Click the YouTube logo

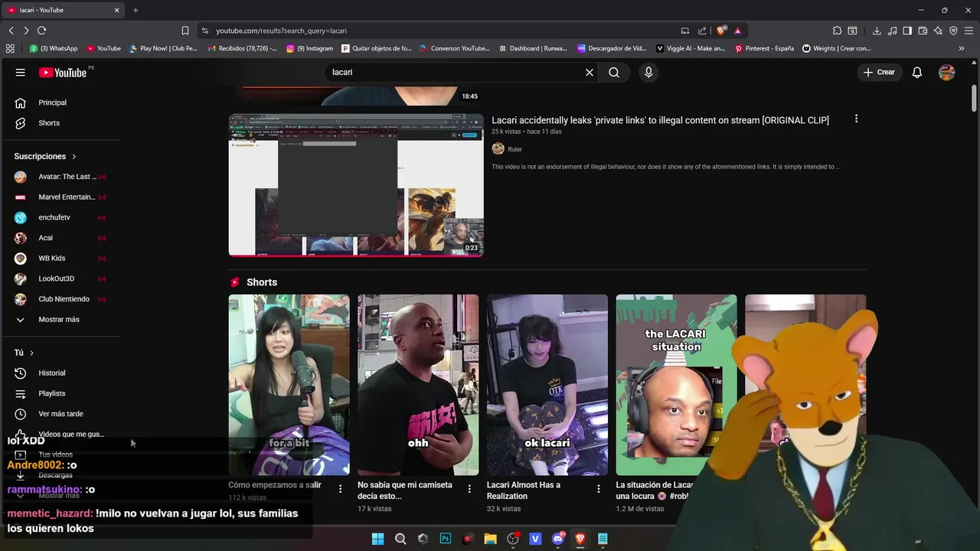(x=63, y=72)
